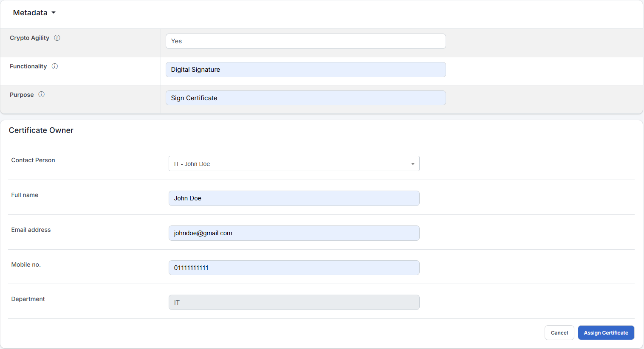This screenshot has width=644, height=349.
Task: Click the Functionality info icon
Action: click(x=54, y=66)
